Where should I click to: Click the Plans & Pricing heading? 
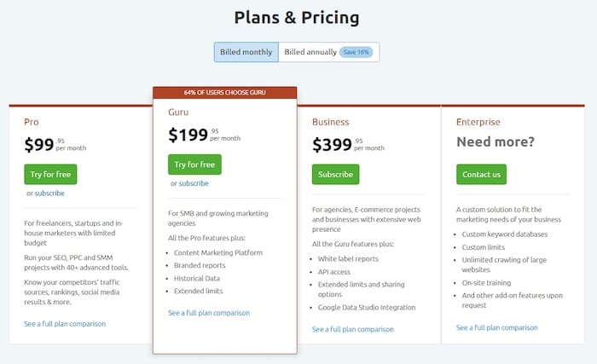pos(298,17)
